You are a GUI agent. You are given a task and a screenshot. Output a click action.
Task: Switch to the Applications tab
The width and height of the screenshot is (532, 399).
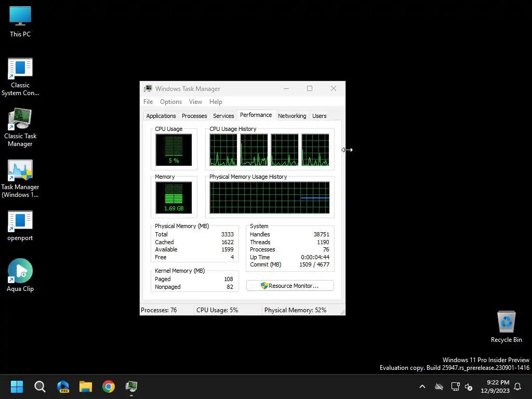click(x=161, y=116)
